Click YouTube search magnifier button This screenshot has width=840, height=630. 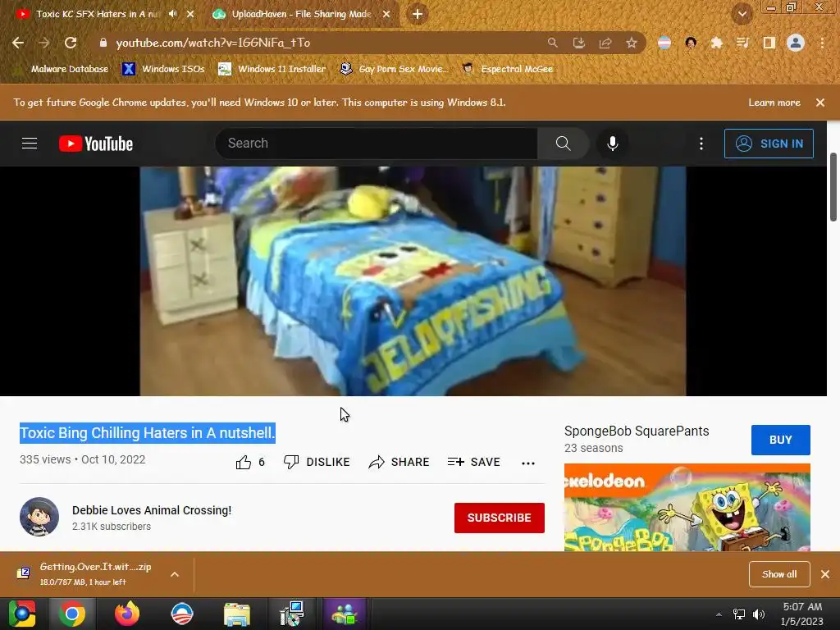pos(563,144)
